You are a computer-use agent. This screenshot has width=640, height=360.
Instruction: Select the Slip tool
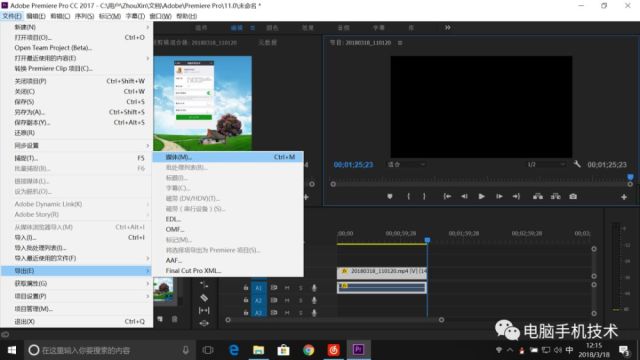click(204, 310)
